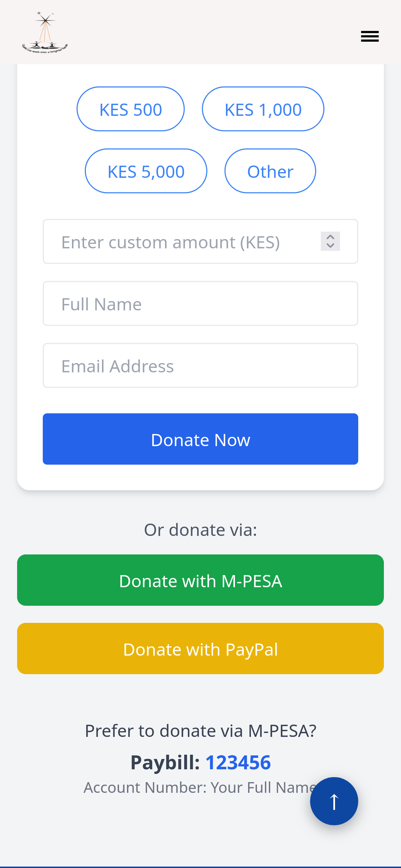Increase custom amount with the up arrow
The image size is (401, 868).
pyautogui.click(x=330, y=237)
